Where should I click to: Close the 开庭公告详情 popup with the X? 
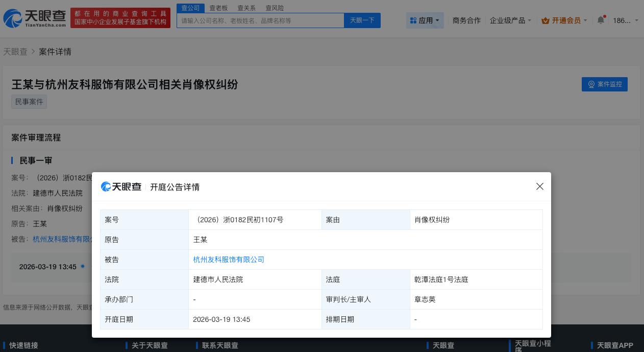[x=540, y=186]
